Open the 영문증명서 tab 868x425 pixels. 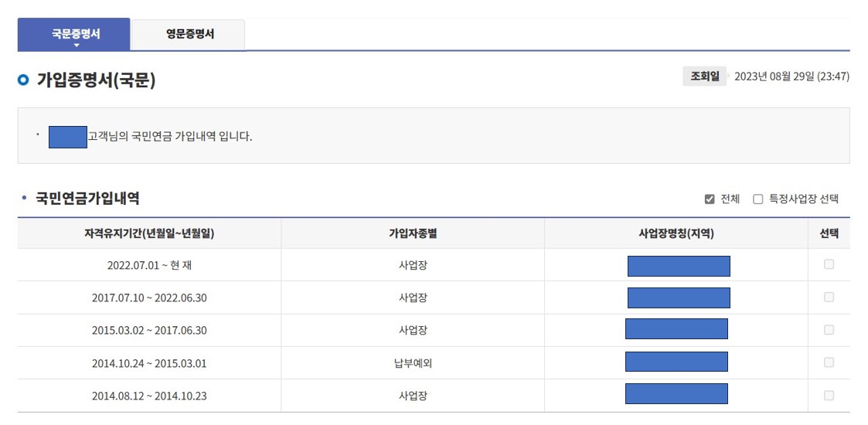[189, 35]
